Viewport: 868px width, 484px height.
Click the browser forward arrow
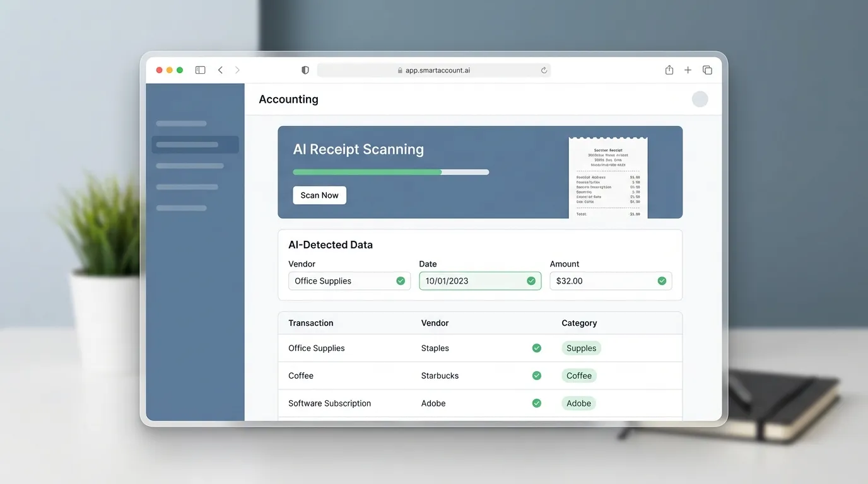tap(237, 70)
